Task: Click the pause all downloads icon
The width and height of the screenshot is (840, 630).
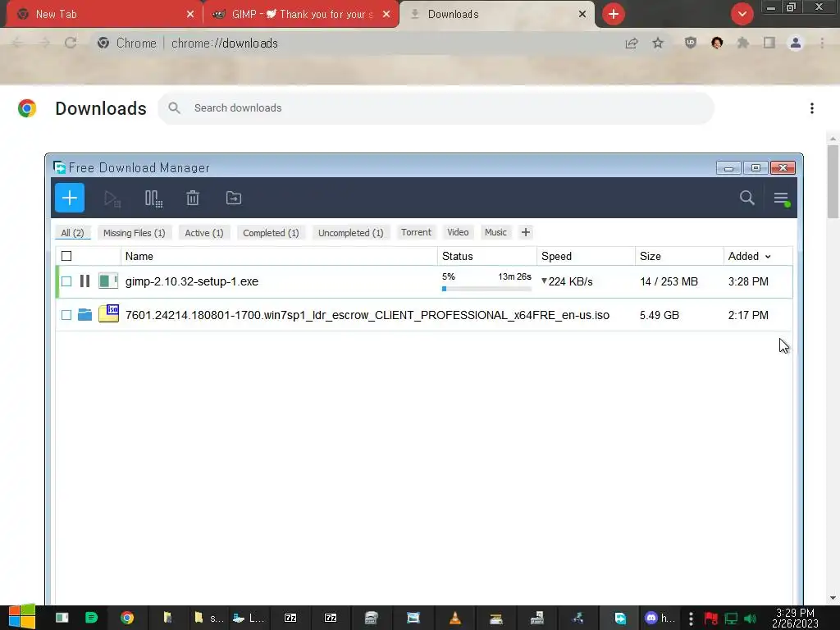Action: tap(153, 199)
